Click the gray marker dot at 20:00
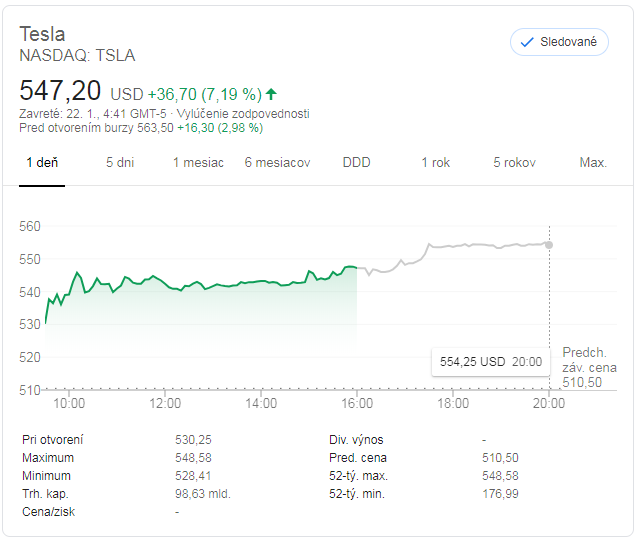This screenshot has height=540, width=638. point(549,245)
